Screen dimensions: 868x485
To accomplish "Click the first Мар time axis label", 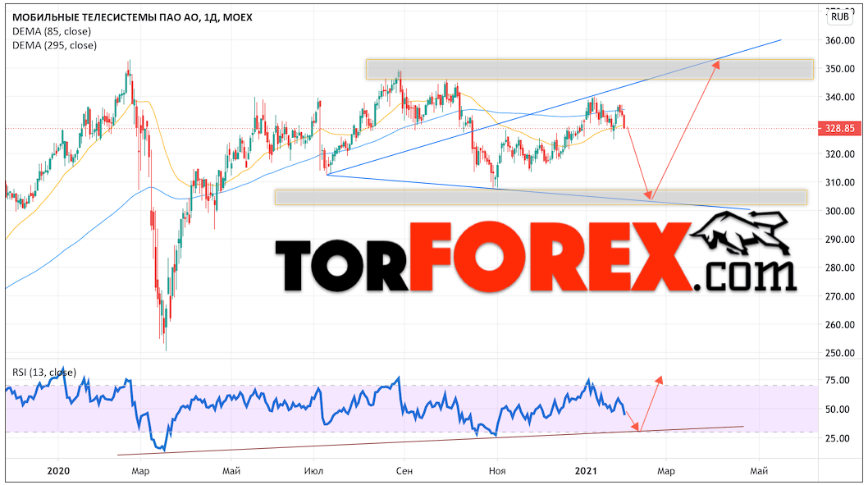I will click(x=140, y=471).
